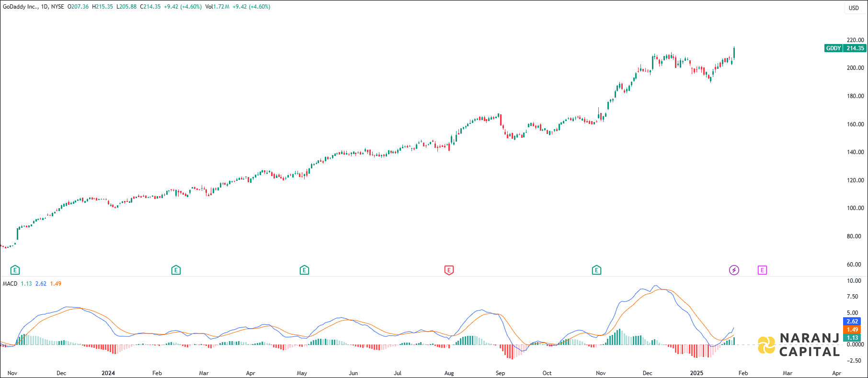
Task: Open the USD currency selector
Action: coord(854,8)
